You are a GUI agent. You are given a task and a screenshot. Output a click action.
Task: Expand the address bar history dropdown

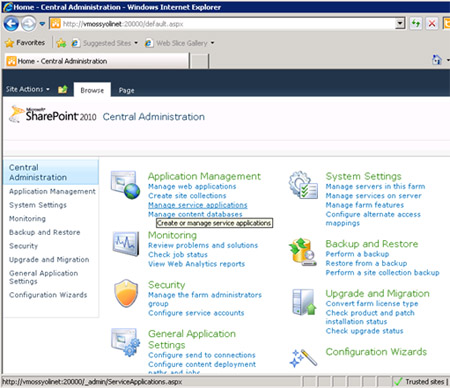[400, 24]
